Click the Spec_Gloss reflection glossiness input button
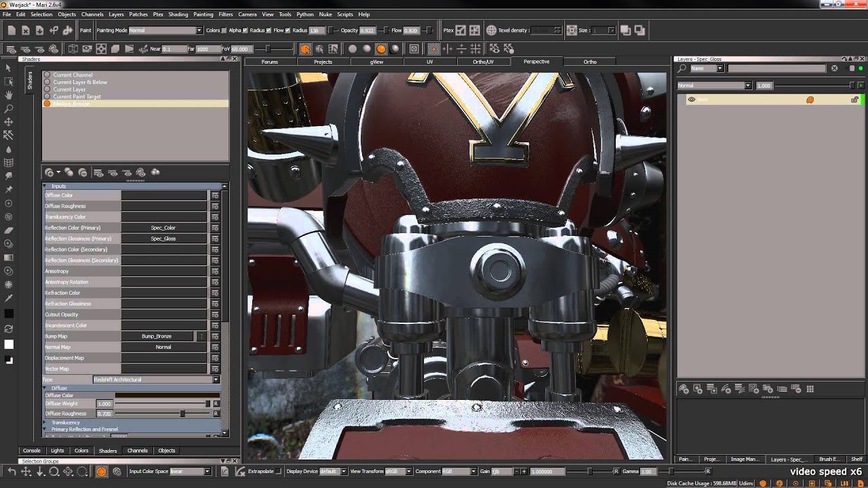This screenshot has height=488, width=868. tap(163, 239)
